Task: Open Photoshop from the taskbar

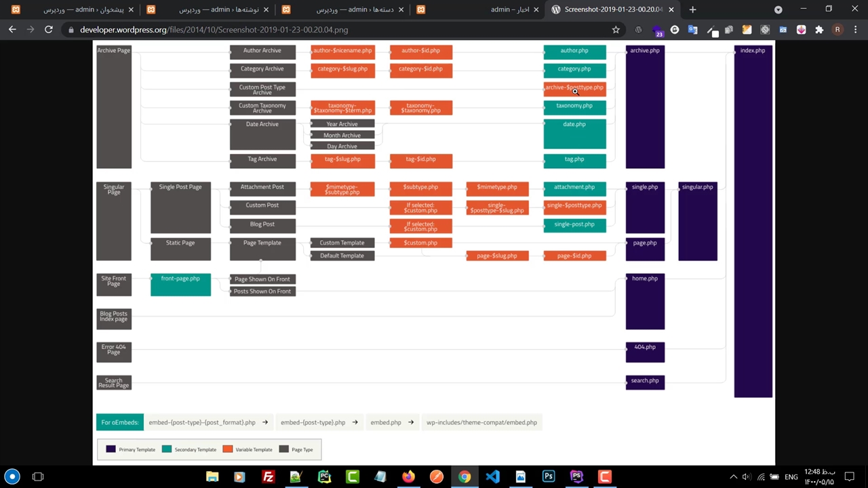Action: tap(549, 476)
